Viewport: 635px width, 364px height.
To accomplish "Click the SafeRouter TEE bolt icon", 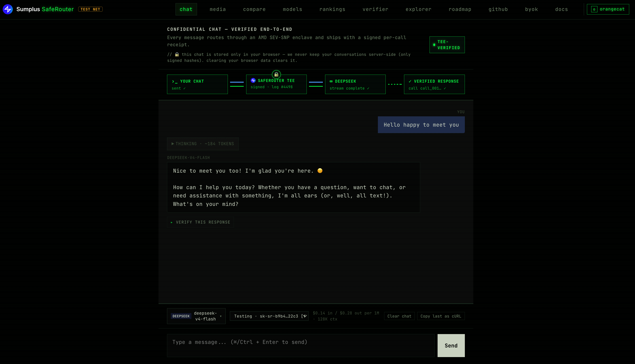I will pos(253,80).
